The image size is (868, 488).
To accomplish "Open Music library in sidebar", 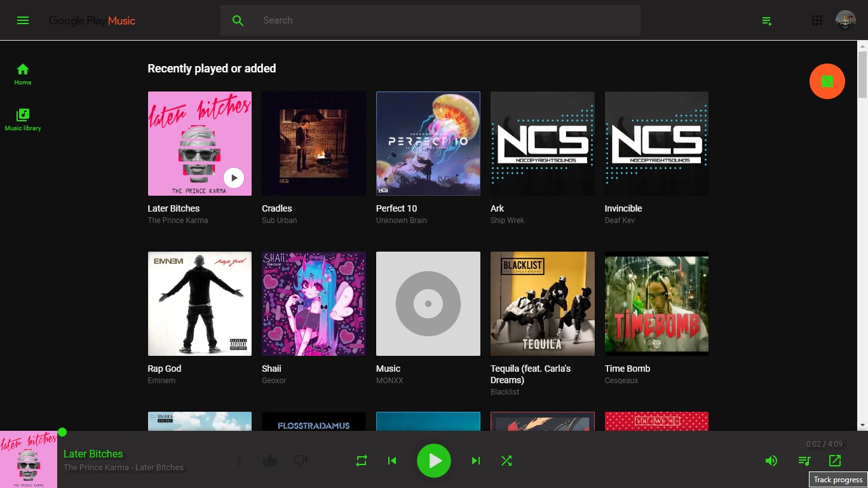I will click(x=23, y=120).
